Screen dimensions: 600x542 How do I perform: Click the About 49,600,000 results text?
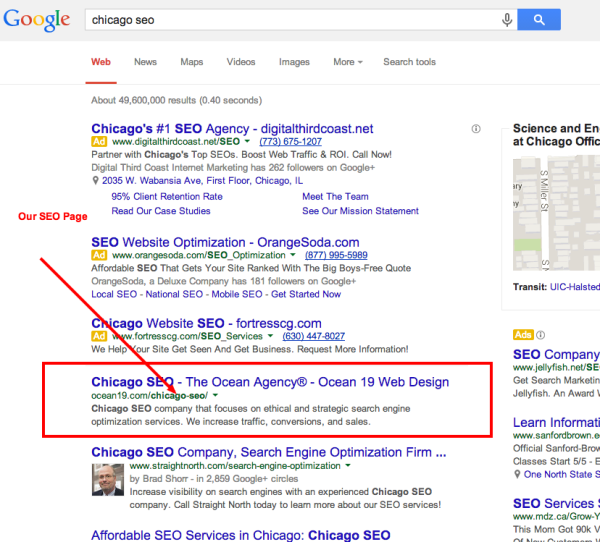click(176, 100)
